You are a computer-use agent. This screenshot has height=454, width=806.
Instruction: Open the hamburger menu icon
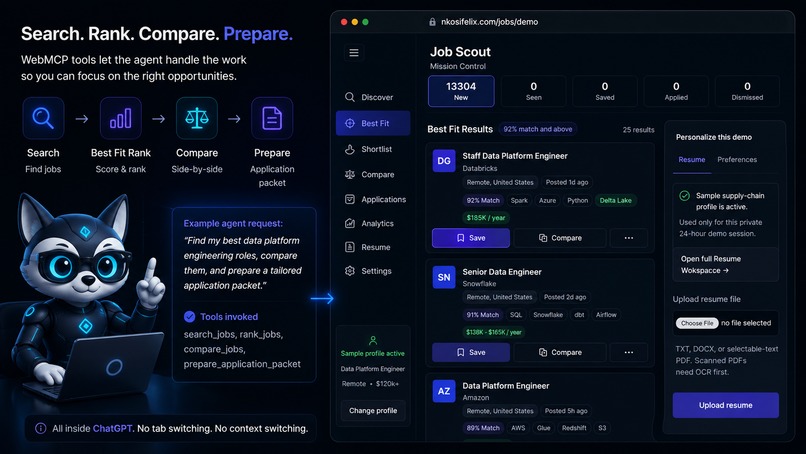354,52
